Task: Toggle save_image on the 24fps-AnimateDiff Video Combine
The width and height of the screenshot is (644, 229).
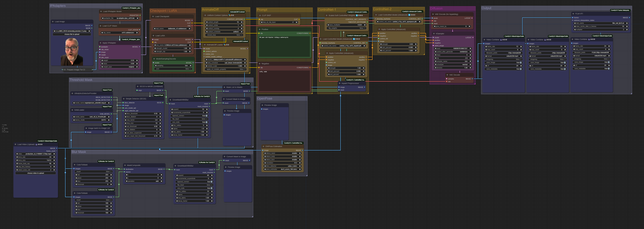Action: coord(548,63)
